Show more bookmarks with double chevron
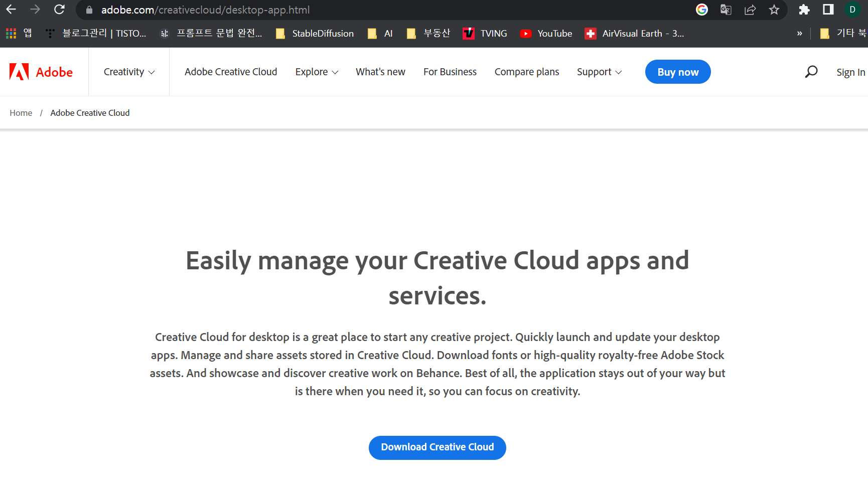 pos(800,34)
